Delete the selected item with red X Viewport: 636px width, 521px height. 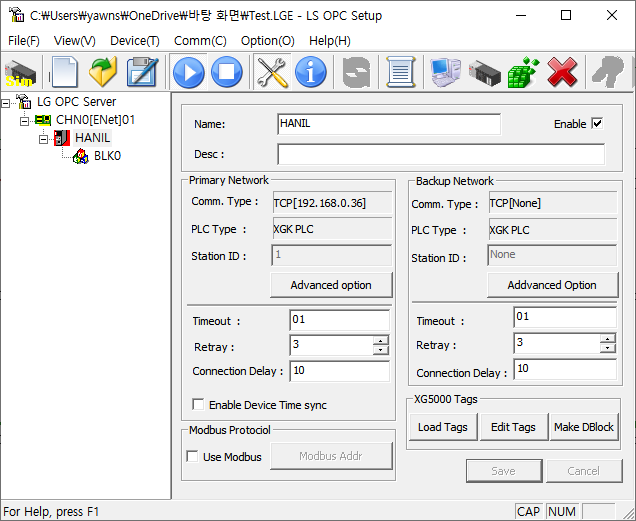(562, 72)
